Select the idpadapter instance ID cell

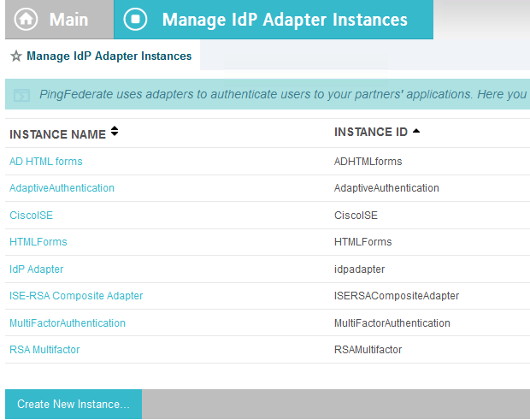tap(359, 269)
